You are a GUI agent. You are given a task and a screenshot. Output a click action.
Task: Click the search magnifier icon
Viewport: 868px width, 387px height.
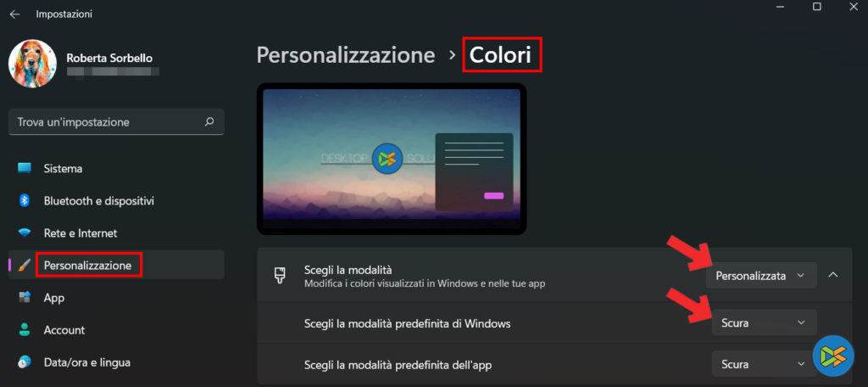tap(209, 122)
